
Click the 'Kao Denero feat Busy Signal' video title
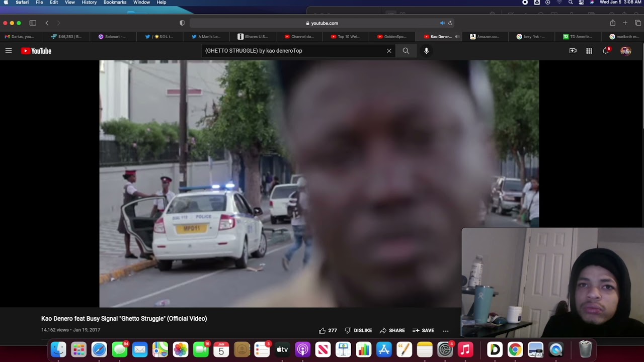point(124,318)
